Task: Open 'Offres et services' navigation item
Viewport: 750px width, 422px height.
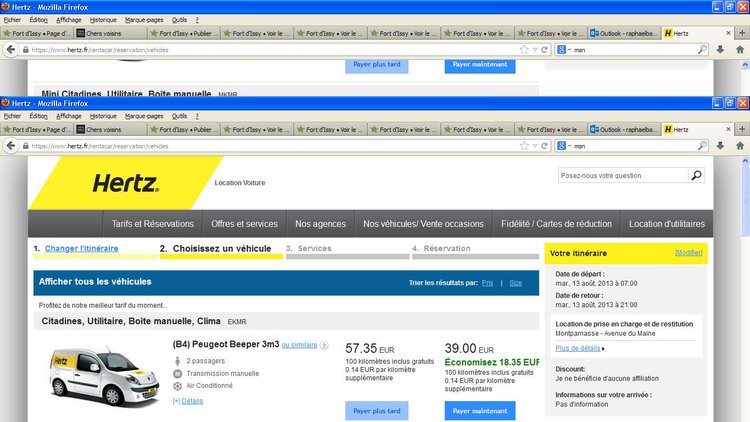Action: pyautogui.click(x=244, y=224)
